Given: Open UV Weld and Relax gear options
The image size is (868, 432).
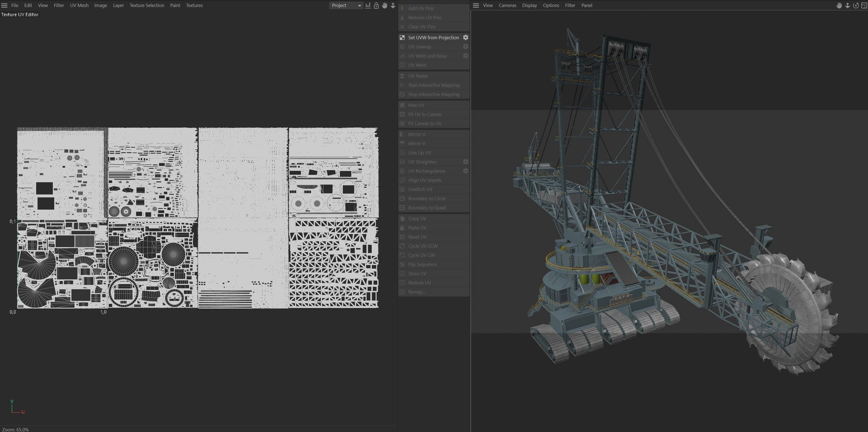Looking at the screenshot, I should (466, 56).
